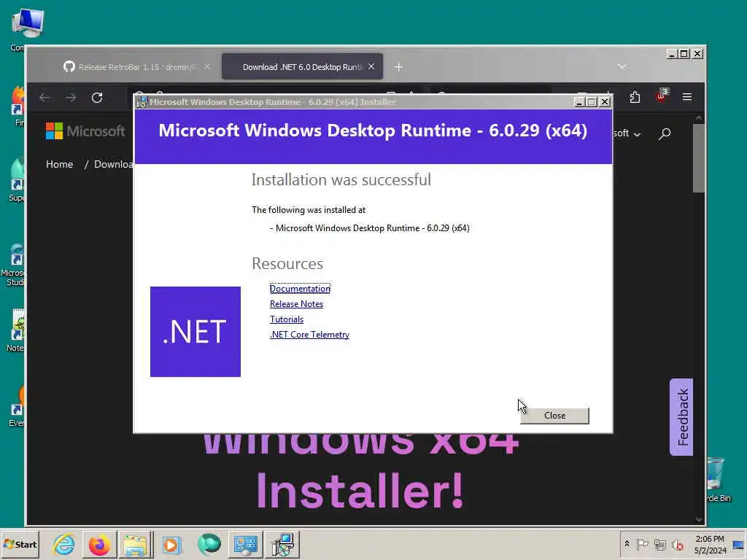
Task: Open the Tutorials link
Action: point(286,319)
